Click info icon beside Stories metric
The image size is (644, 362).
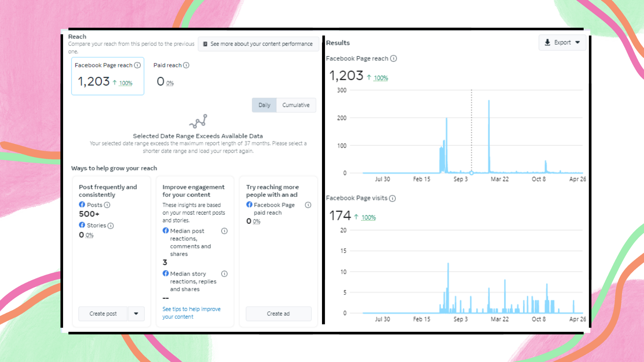point(111,226)
